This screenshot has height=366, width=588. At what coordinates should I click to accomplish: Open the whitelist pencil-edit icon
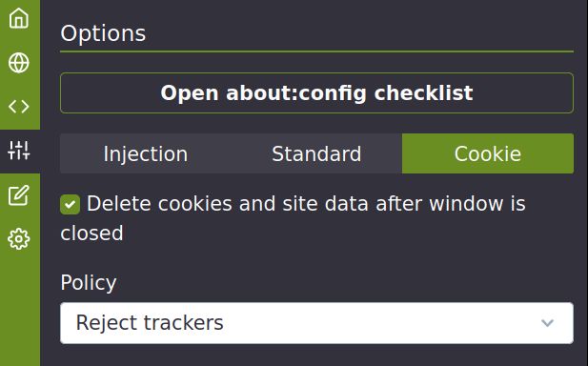[x=19, y=194]
